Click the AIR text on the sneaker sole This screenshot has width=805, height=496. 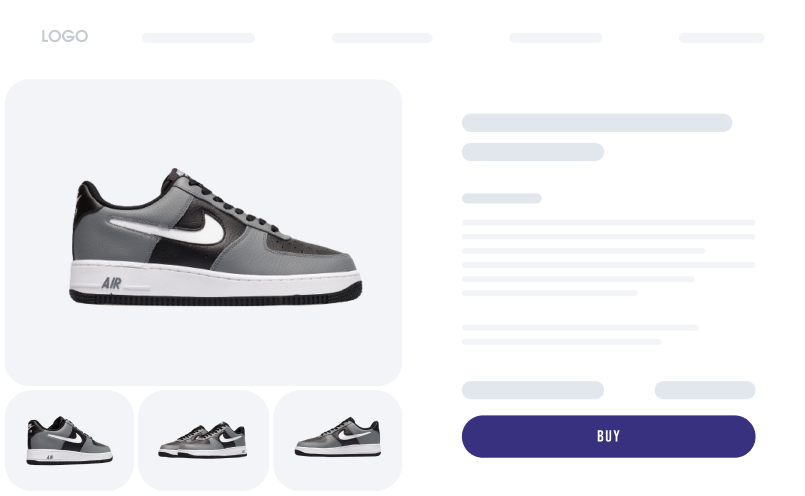pyautogui.click(x=111, y=283)
